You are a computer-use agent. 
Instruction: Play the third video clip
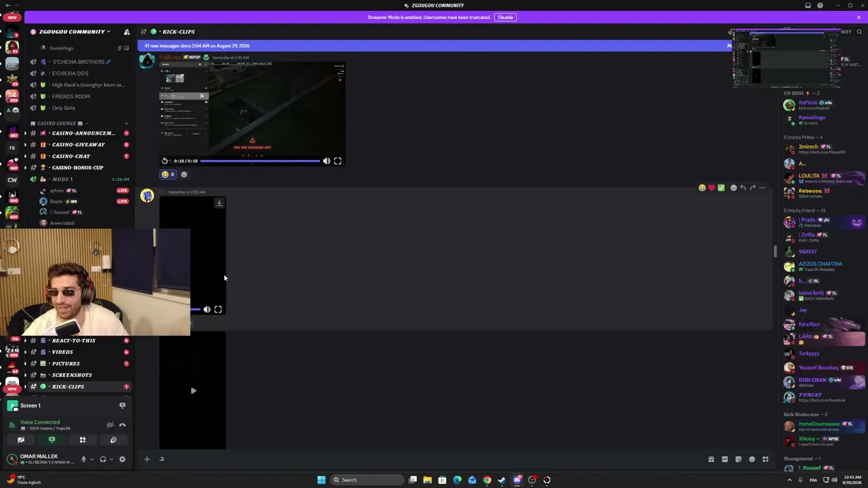point(193,390)
